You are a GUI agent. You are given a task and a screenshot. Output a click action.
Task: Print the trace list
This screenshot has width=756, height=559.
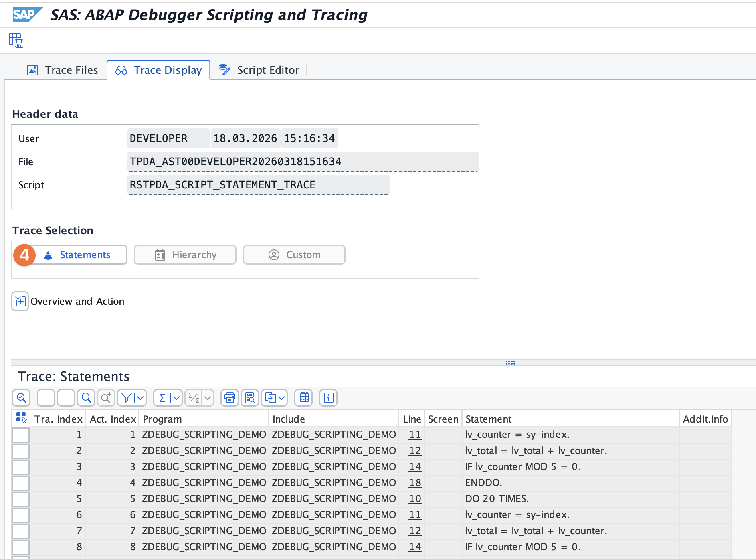point(230,398)
